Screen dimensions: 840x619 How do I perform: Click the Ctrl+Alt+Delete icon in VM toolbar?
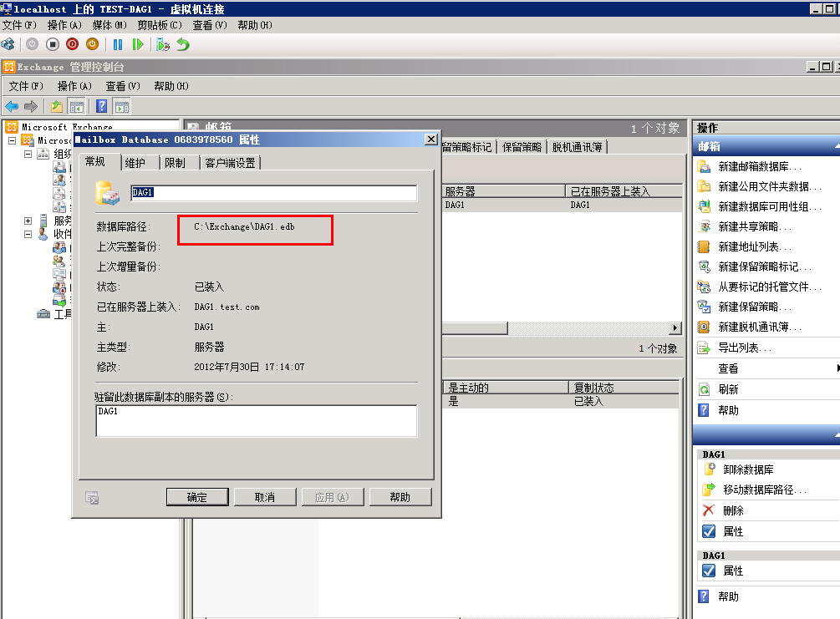coord(8,44)
